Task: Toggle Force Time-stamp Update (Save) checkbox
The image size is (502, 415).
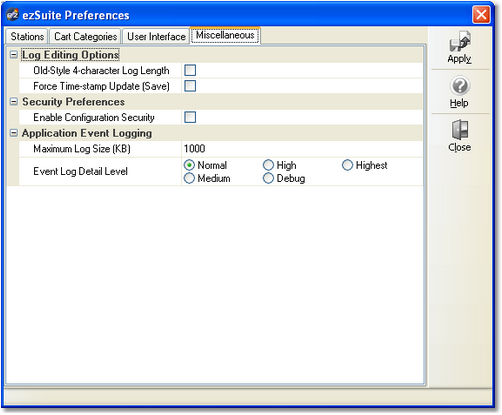Action: [x=190, y=86]
